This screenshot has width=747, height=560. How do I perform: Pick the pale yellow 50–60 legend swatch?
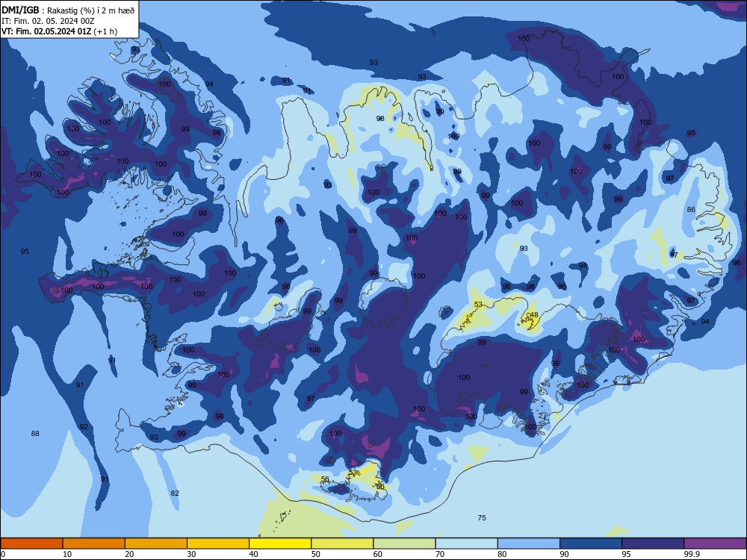pyautogui.click(x=342, y=544)
